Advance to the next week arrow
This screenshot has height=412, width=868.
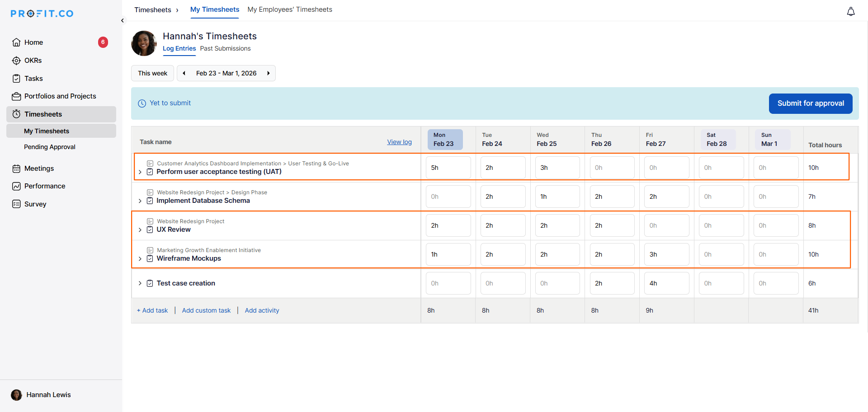coord(268,73)
